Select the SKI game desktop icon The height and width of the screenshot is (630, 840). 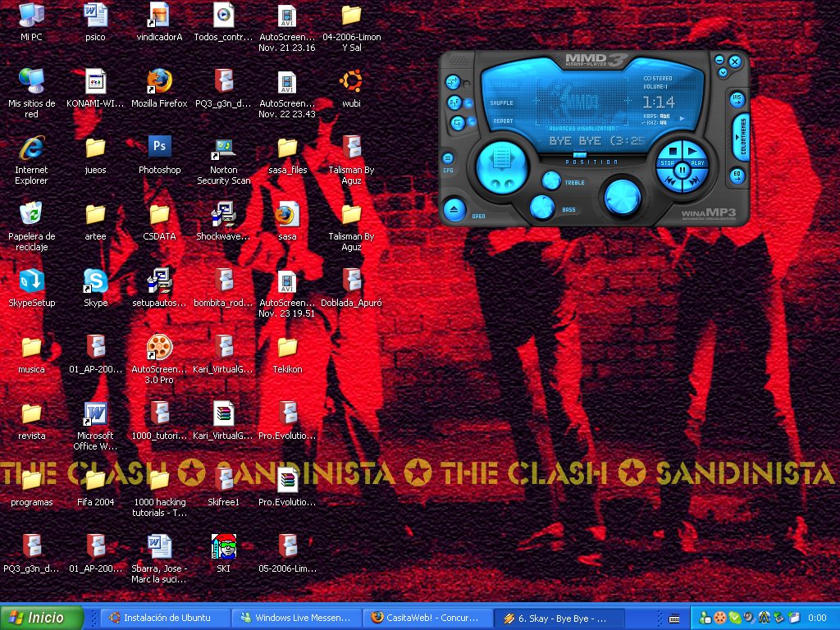click(x=223, y=554)
